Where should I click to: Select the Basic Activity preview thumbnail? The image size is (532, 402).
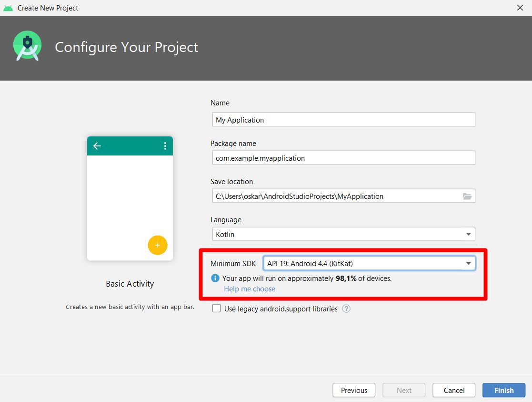[130, 198]
